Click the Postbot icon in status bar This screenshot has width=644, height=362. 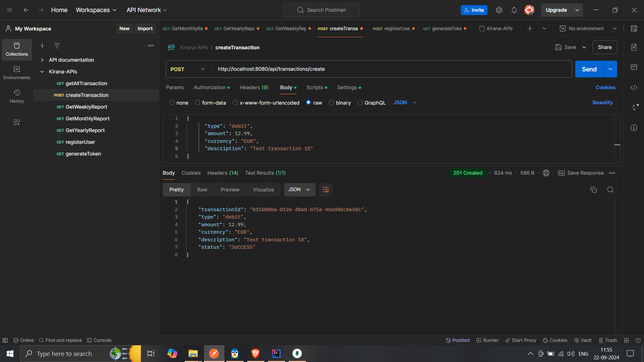click(x=448, y=340)
